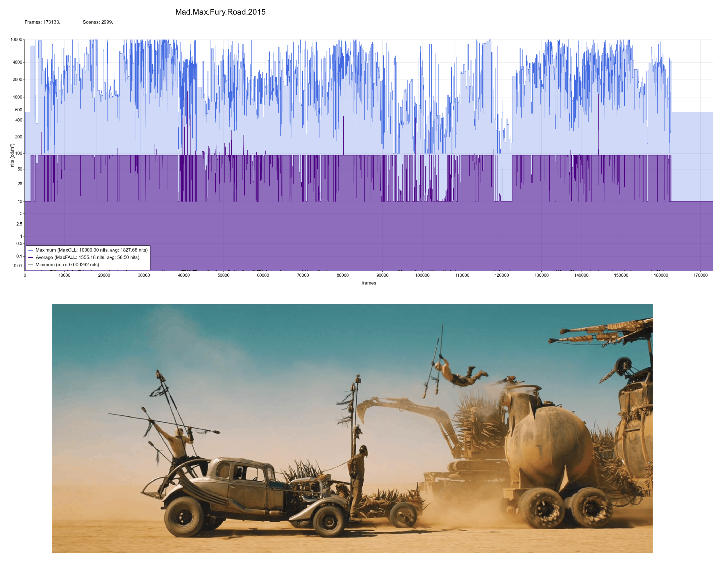Click the 4000 y-axis tick label
This screenshot has height=582, width=728.
point(17,62)
